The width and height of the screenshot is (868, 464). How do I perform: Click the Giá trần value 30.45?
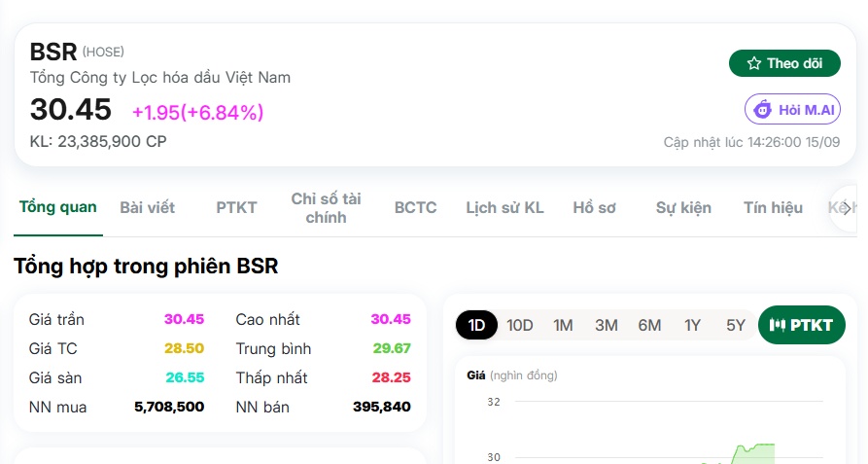coord(184,319)
